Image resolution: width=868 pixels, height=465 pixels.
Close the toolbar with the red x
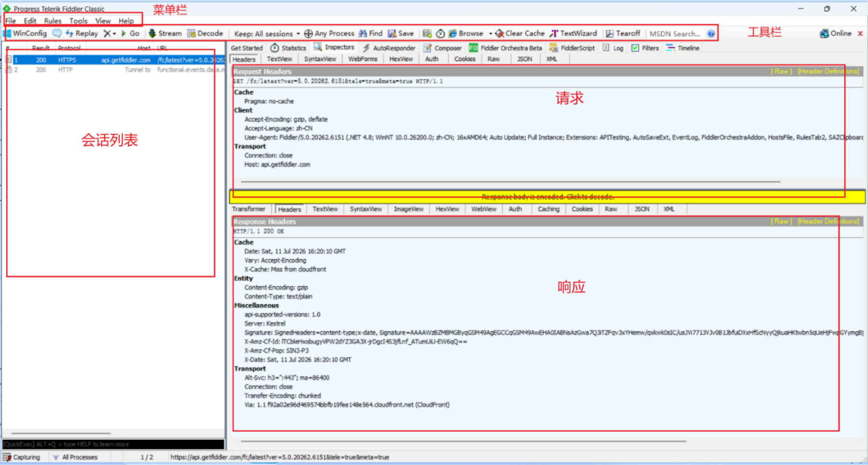click(x=860, y=33)
